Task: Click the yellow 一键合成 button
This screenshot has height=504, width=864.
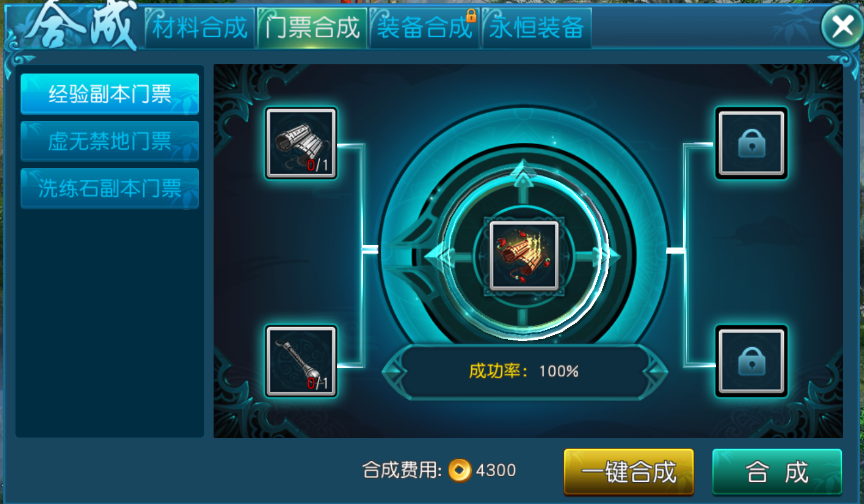Action: 629,472
